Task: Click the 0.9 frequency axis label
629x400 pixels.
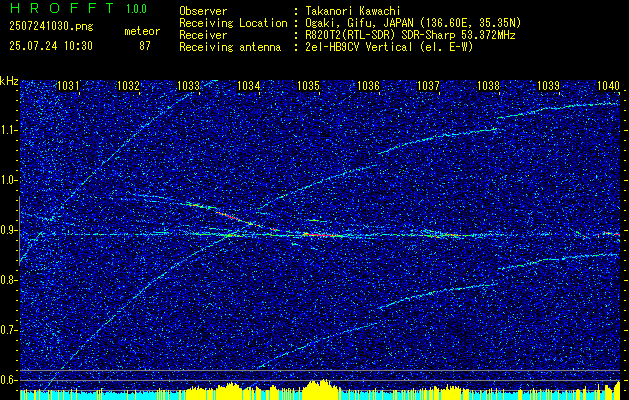Action: (x=8, y=230)
